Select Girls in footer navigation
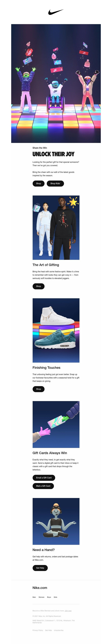112x644 pixels. click(55, 597)
